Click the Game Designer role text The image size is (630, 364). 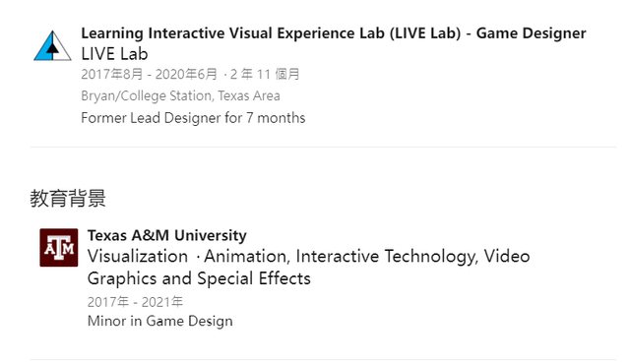(532, 33)
